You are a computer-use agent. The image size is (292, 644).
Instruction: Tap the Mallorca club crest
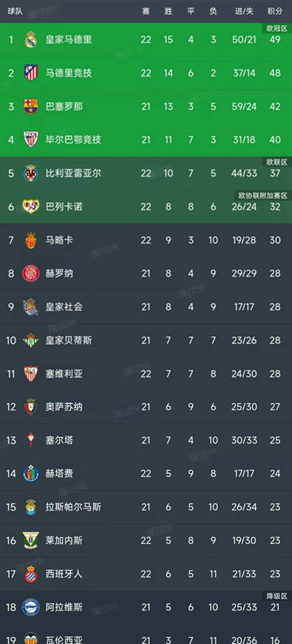click(x=30, y=240)
